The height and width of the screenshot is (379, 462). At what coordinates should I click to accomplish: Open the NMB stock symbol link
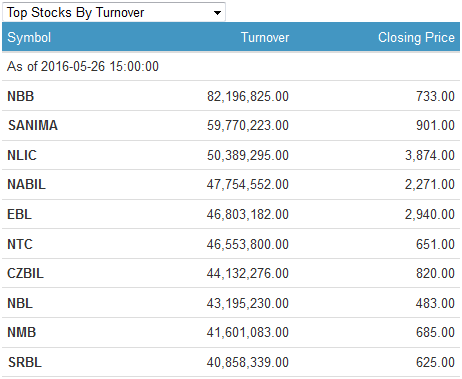[x=21, y=332]
